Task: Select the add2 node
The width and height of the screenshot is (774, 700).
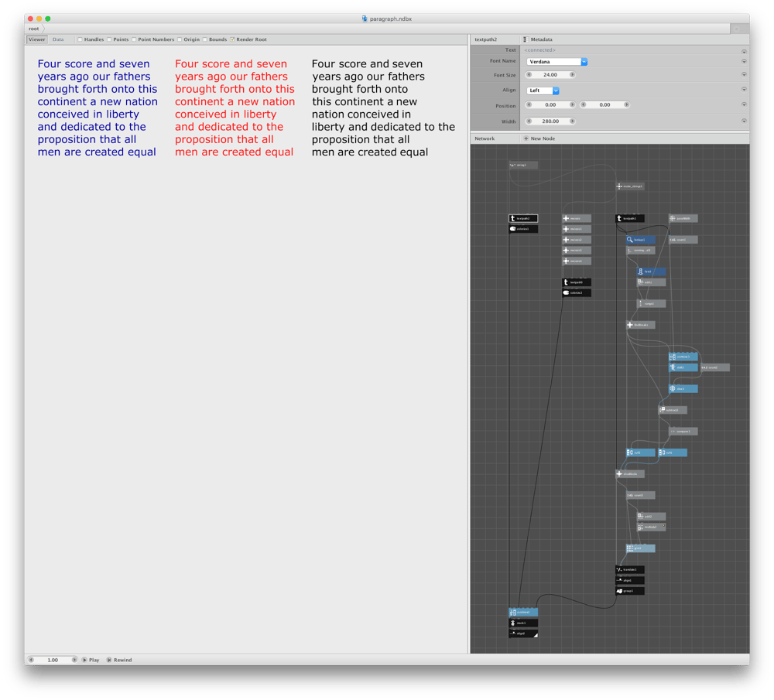Action: pos(652,516)
